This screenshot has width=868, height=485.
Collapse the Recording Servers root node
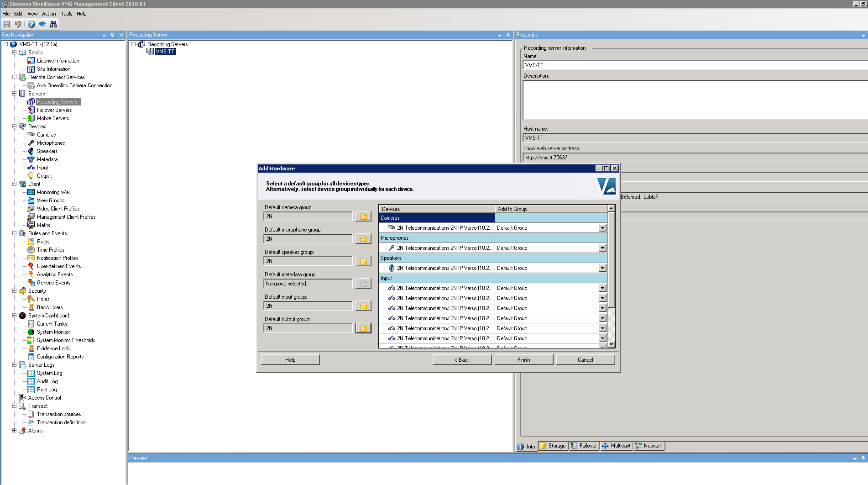133,44
